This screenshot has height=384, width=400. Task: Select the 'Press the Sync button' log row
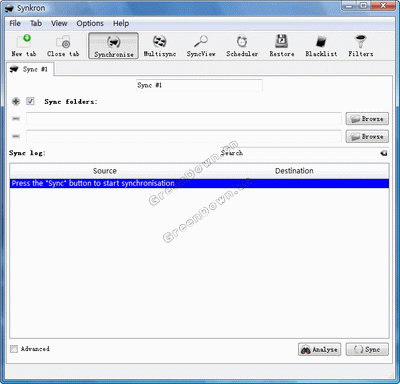point(199,183)
